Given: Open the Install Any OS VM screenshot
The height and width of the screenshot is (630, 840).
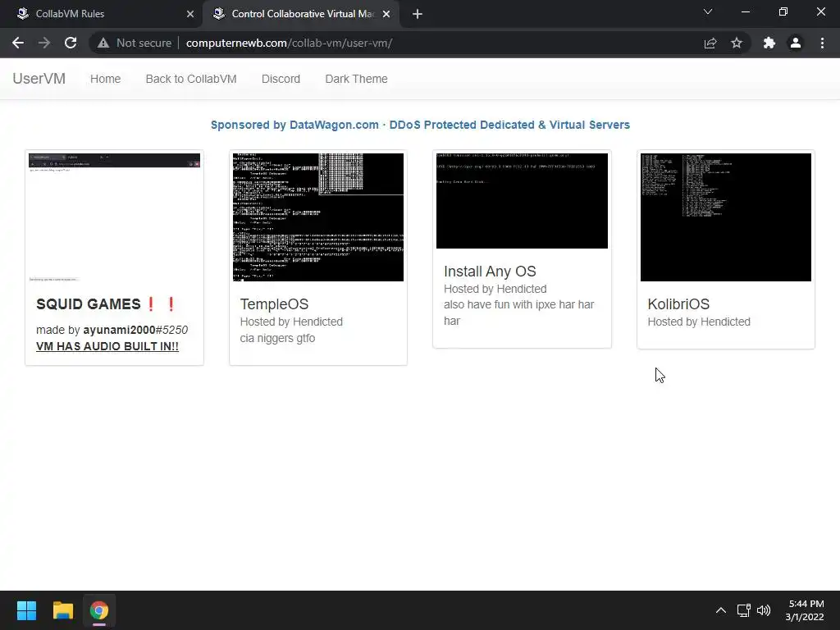Looking at the screenshot, I should point(522,201).
